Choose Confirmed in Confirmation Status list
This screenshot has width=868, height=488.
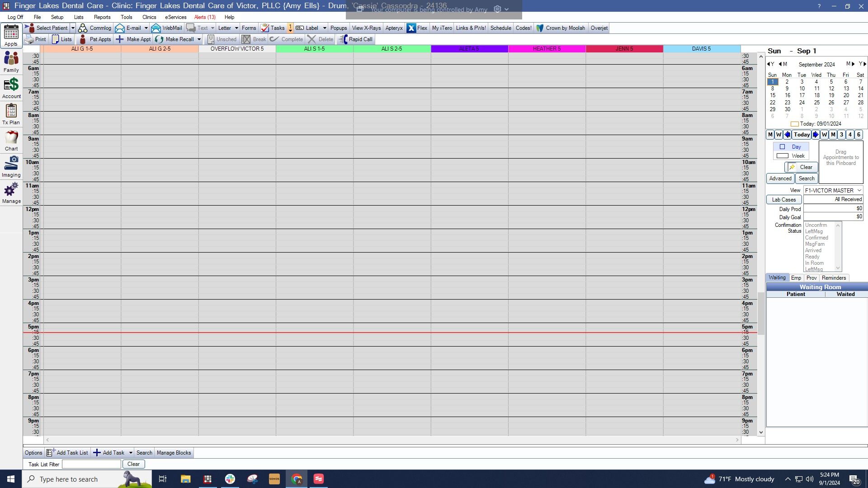[x=816, y=238]
